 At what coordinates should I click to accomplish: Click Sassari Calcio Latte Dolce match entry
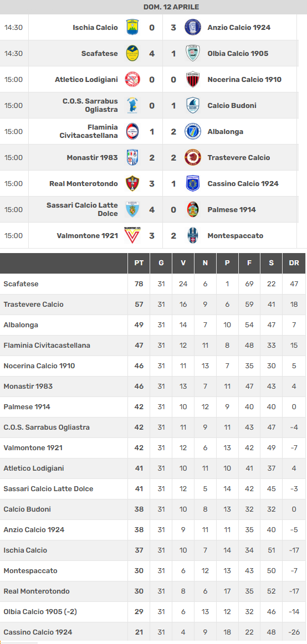[x=82, y=209]
